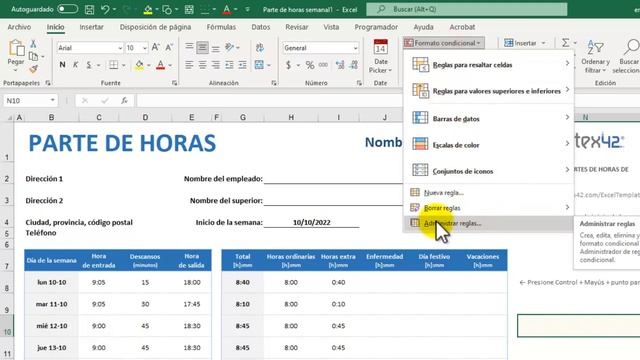
Task: Toggle bold with the N button
Action: [62, 65]
